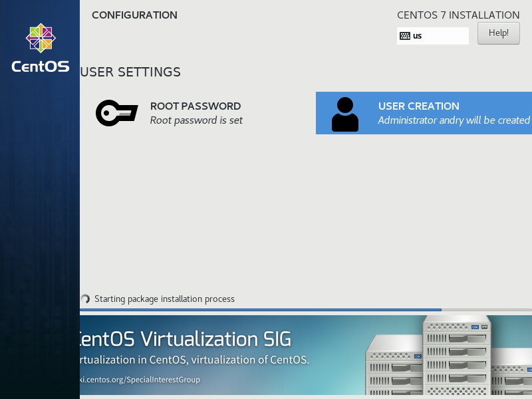532x399 pixels.
Task: Click 'Administrator andry will be created' text
Action: tap(454, 120)
